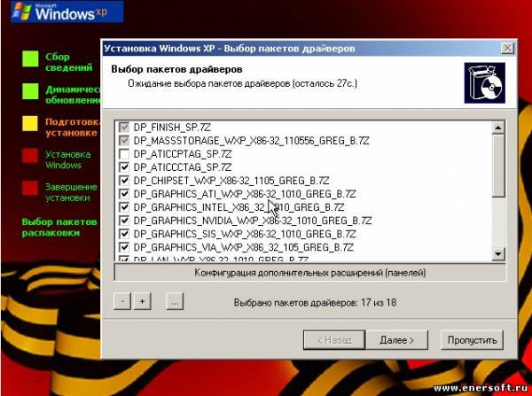Click the dialog title bar text
Viewport: 532px width, 396px height.
tap(230, 49)
